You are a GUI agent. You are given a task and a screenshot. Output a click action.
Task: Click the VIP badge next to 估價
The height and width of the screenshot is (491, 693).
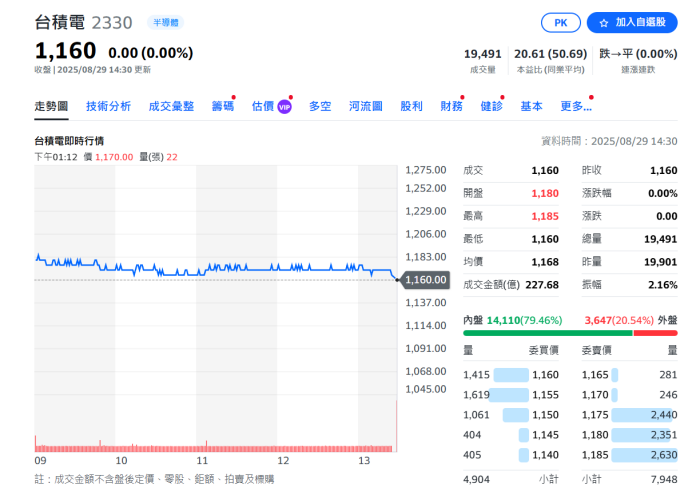(x=284, y=107)
